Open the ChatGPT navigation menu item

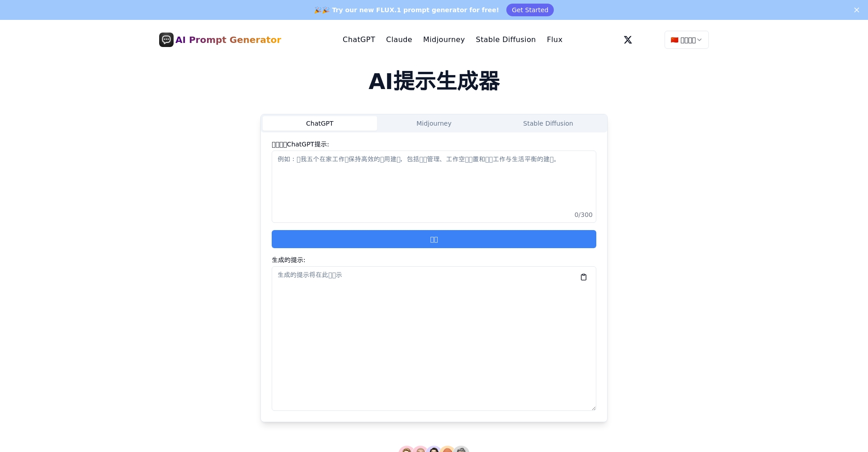click(359, 40)
